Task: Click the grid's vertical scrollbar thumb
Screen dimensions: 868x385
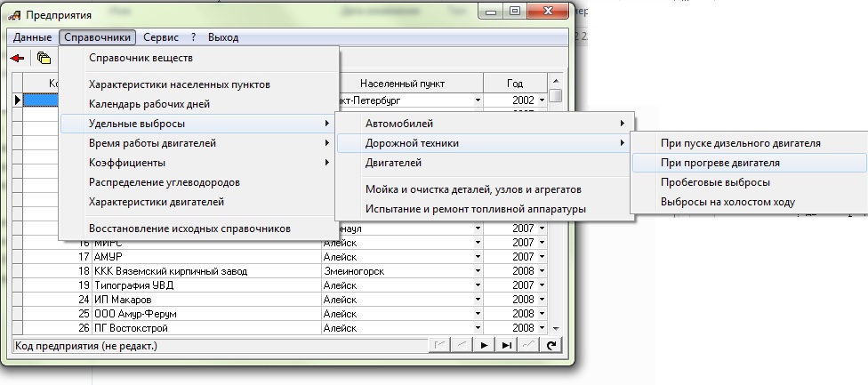Action: click(555, 96)
